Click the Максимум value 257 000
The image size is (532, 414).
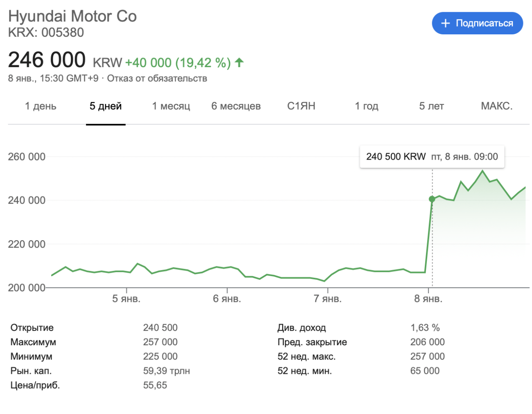160,342
